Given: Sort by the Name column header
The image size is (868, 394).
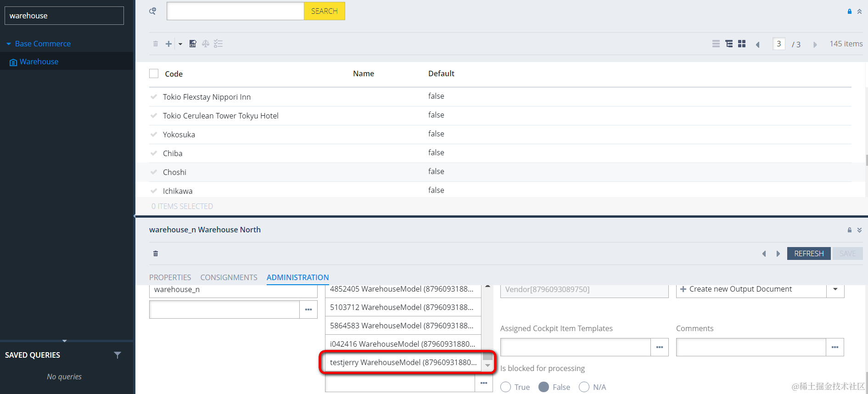Looking at the screenshot, I should pyautogui.click(x=364, y=73).
